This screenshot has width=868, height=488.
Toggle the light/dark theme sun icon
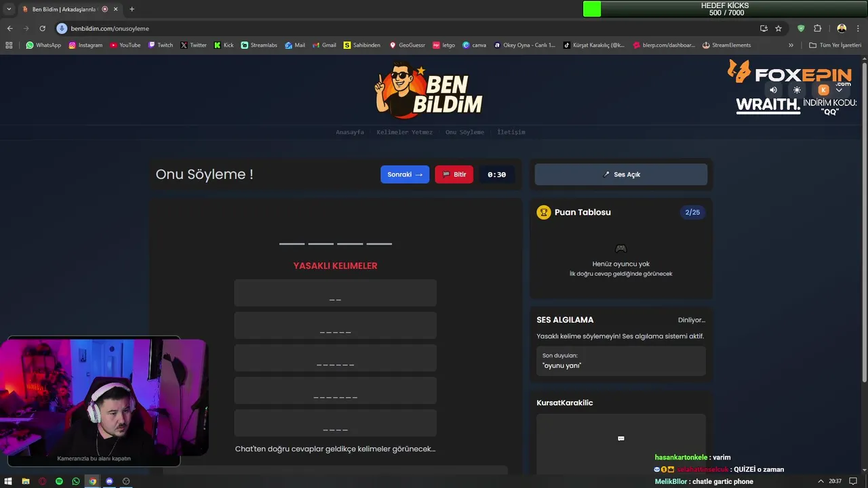pyautogui.click(x=797, y=90)
